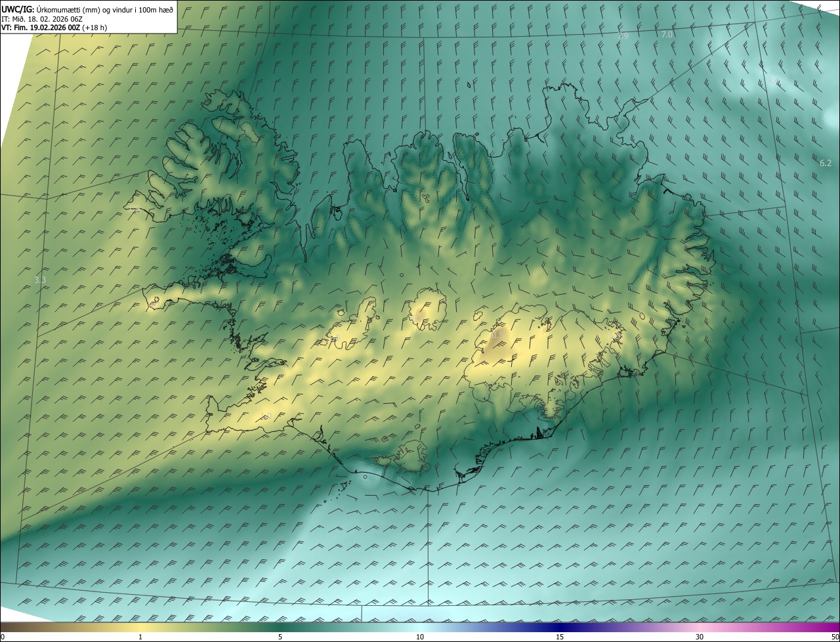Click the color scale tick labeled "30"
840x642 pixels.
[x=700, y=637]
